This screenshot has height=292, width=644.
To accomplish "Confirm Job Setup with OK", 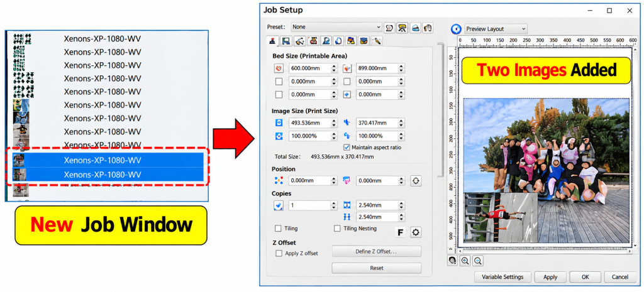I will tap(586, 277).
